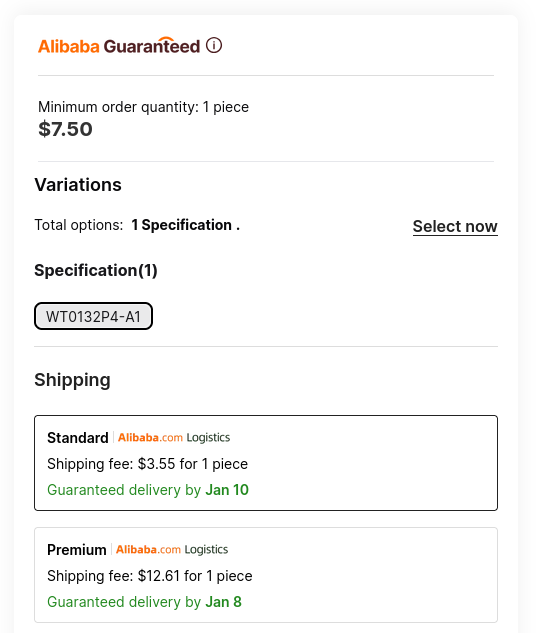Click the Variations section heading
This screenshot has width=540, height=633.
pos(78,185)
